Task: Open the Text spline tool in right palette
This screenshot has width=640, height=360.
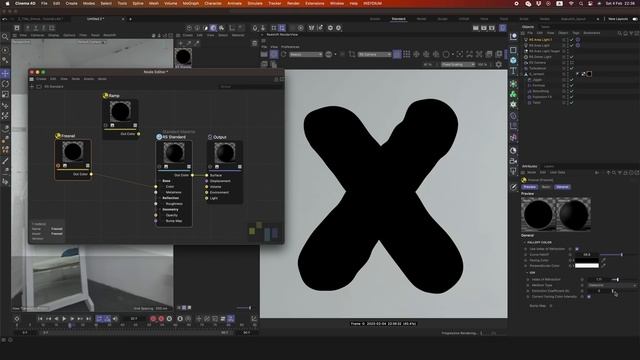Action: 513,71
